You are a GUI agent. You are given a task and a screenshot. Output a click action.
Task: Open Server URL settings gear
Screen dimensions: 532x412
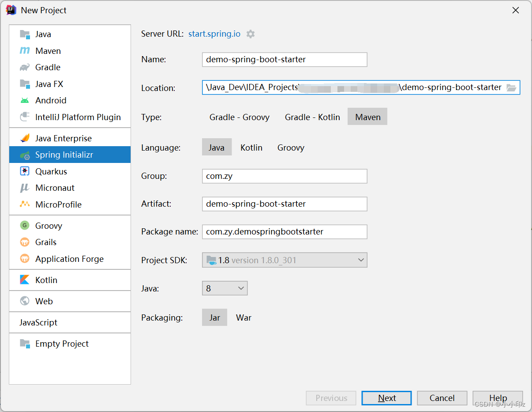[x=251, y=34]
